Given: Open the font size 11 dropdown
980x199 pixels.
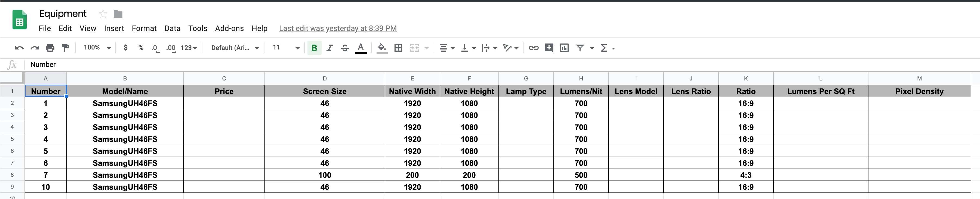Looking at the screenshot, I should coord(286,48).
